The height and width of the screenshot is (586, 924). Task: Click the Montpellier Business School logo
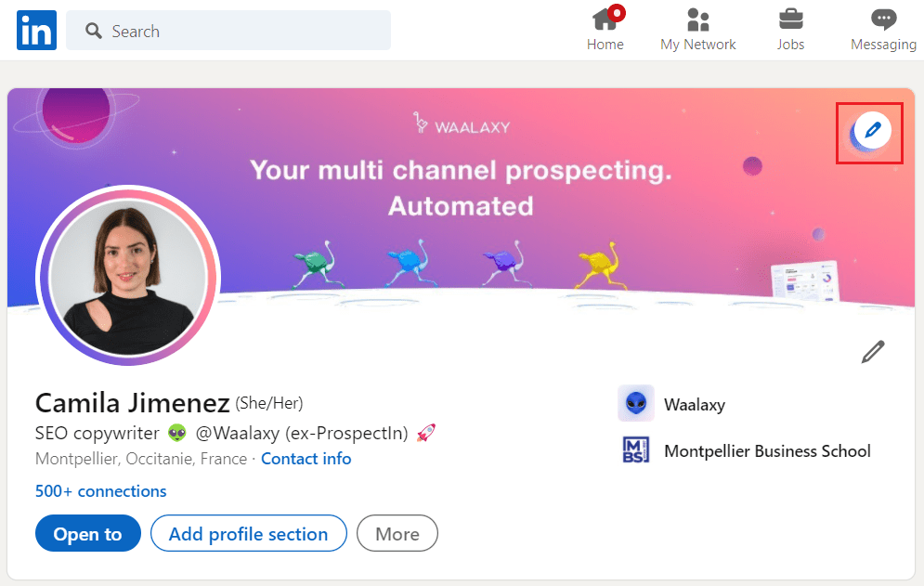[636, 451]
